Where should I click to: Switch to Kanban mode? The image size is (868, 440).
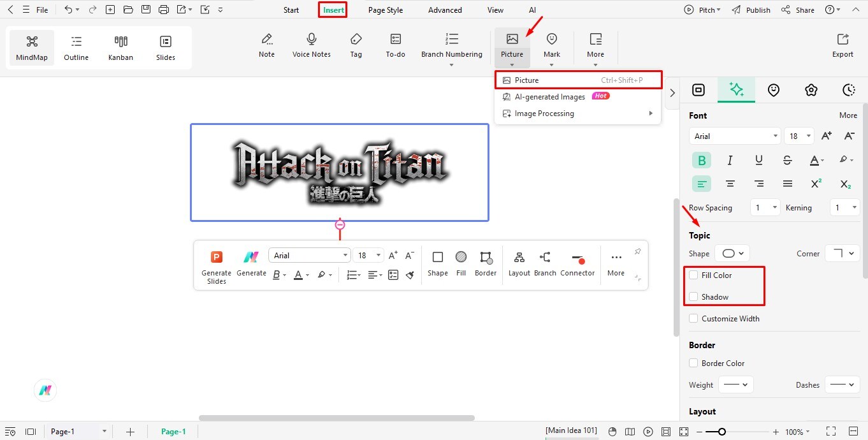121,48
